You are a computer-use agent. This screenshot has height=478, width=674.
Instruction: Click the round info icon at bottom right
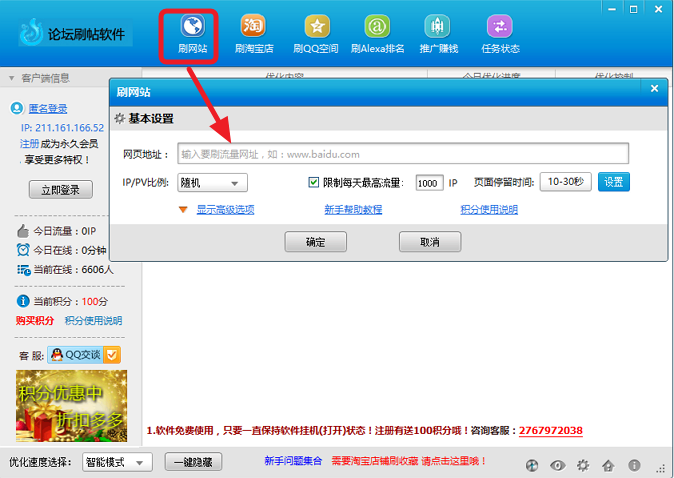(634, 465)
